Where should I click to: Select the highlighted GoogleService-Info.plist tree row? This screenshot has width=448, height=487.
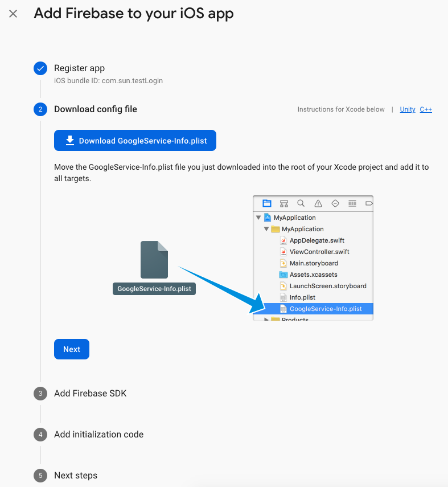(x=313, y=309)
